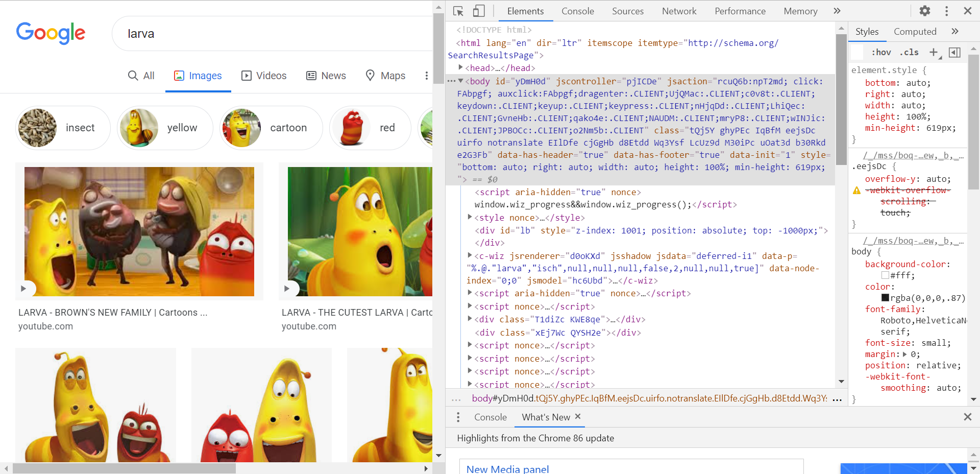980x474 pixels.
Task: Show more DevTools panels via the chevron after Memory
Action: [837, 11]
